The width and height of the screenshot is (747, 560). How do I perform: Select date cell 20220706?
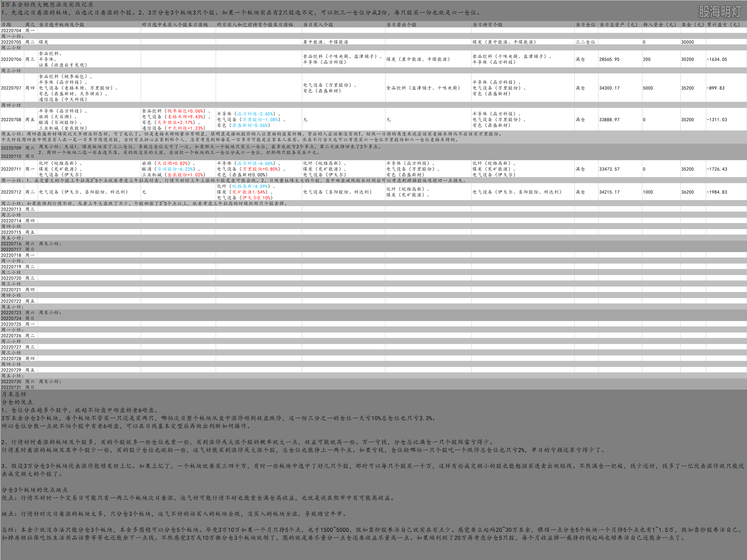pyautogui.click(x=11, y=59)
